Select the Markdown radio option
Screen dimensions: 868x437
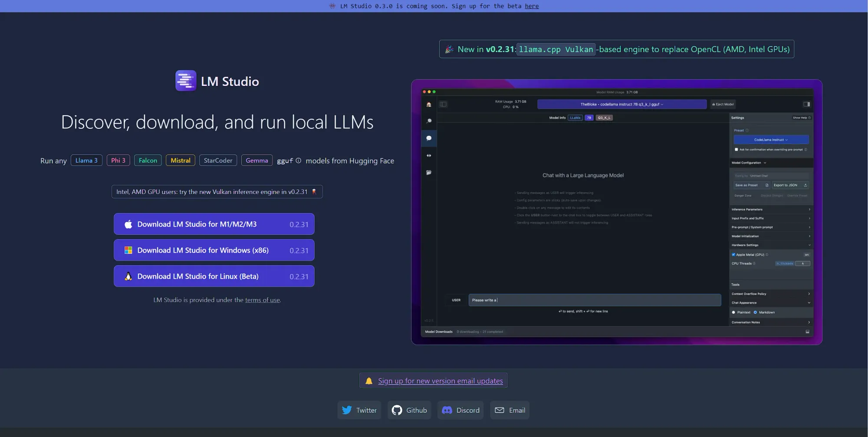click(x=755, y=312)
